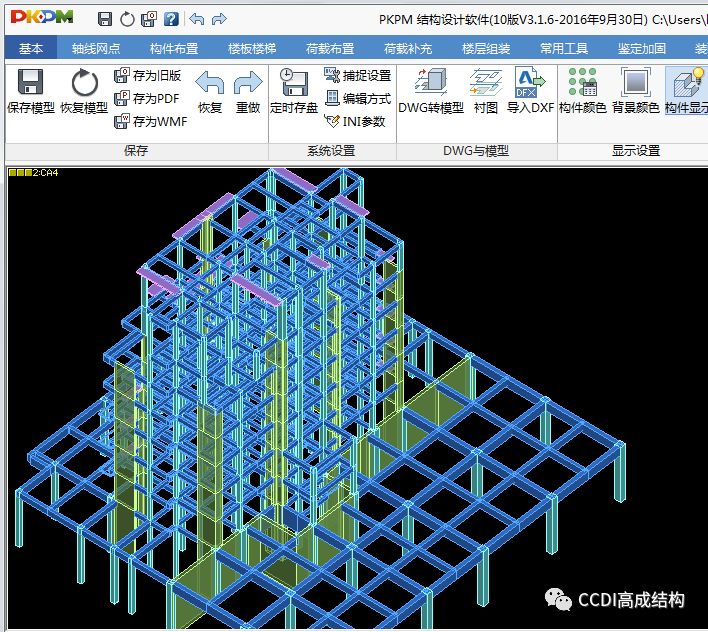The image size is (708, 632).
Task: Open help via the question mark icon
Action: point(171,19)
